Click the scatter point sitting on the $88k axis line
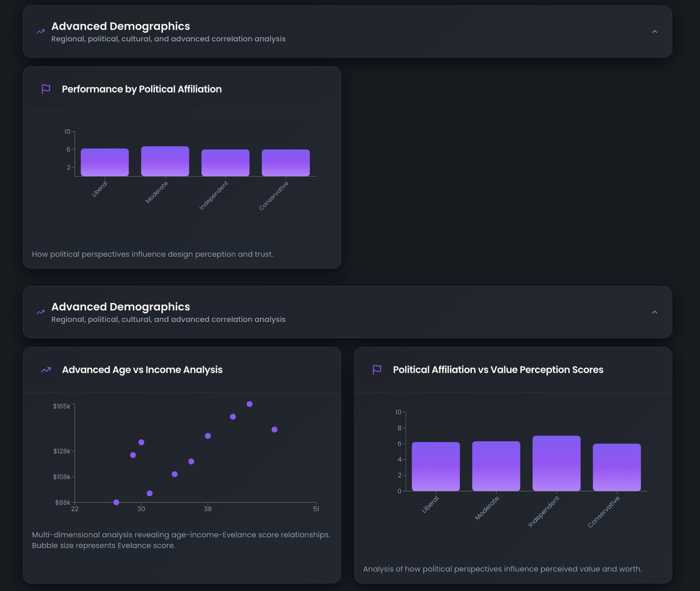 [x=116, y=502]
